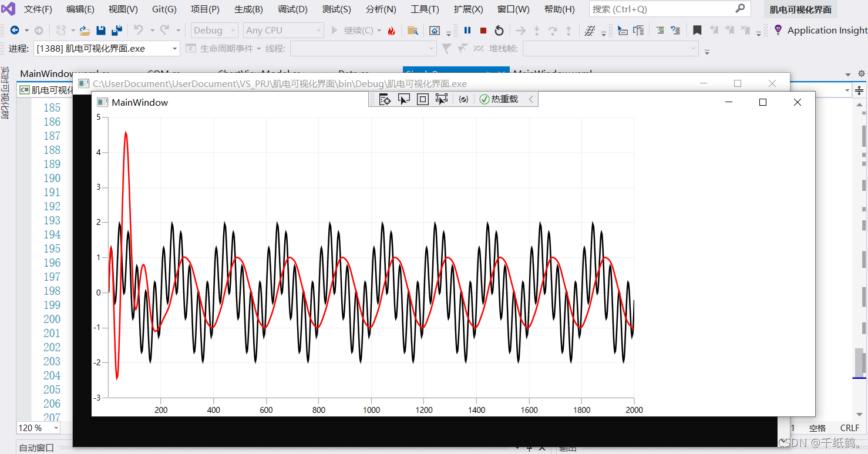Click the Navigate Backward arrow icon
The height and width of the screenshot is (454, 868).
coord(15,31)
